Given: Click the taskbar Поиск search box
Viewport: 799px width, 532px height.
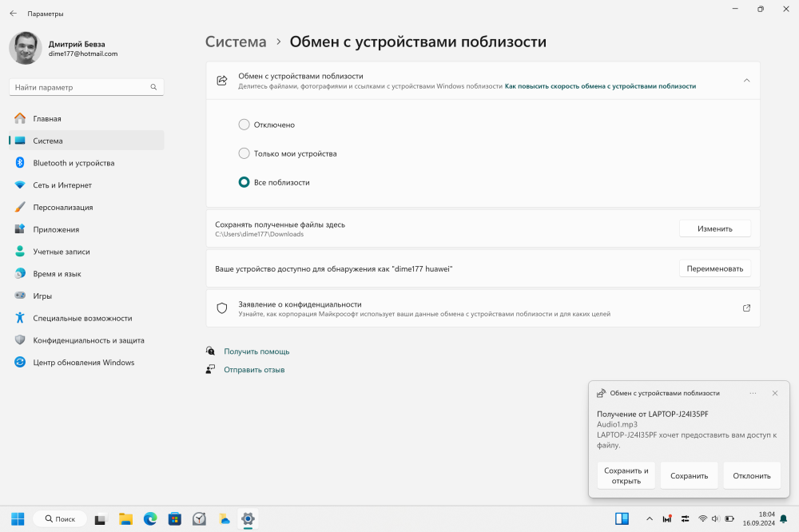Looking at the screenshot, I should tap(60, 518).
